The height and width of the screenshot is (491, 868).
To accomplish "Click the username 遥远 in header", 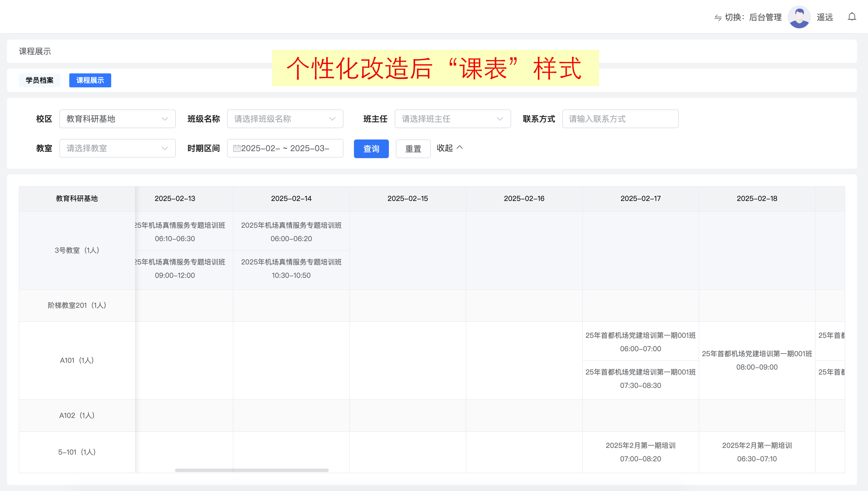I will 825,17.
